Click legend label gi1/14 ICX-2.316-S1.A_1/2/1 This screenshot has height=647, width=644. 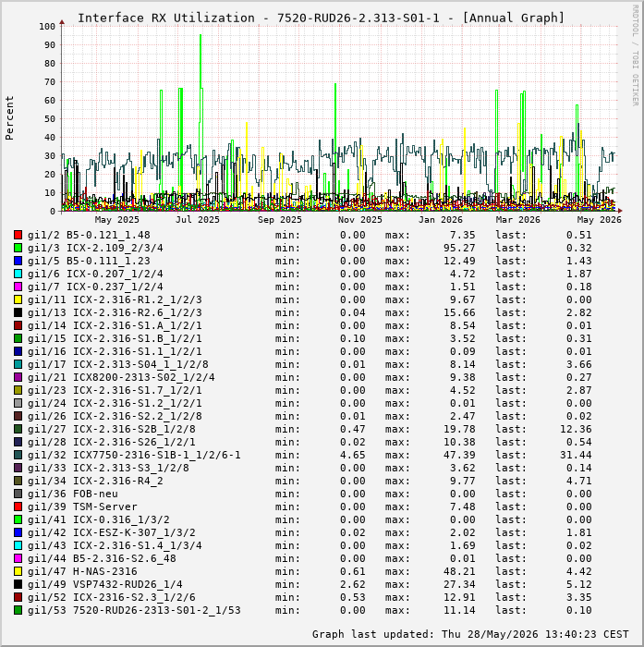point(115,325)
